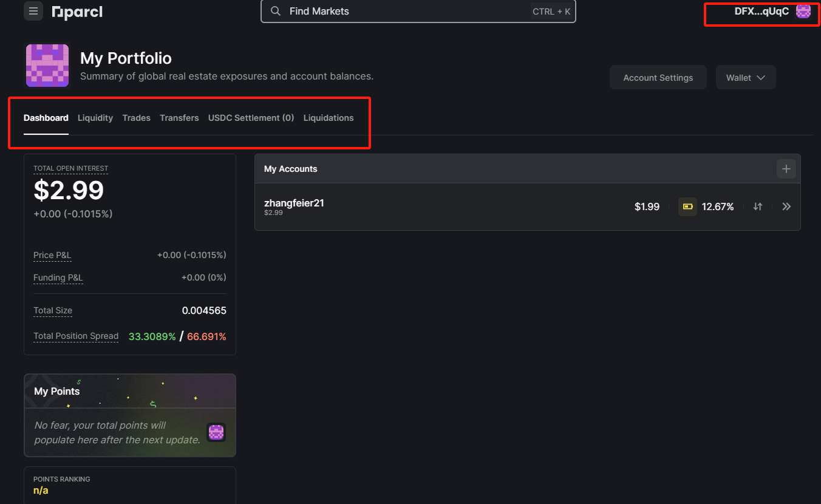Viewport: 821px width, 504px height.
Task: Open the Liquidations tab
Action: [x=329, y=118]
